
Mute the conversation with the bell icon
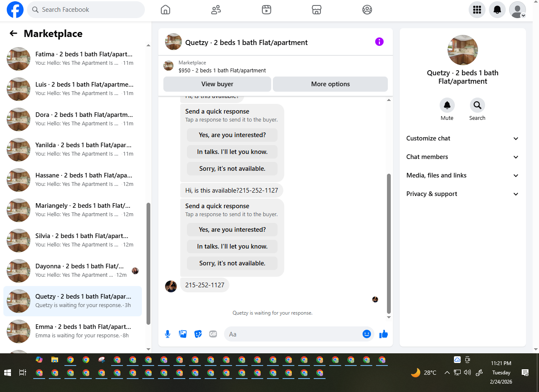coord(447,105)
